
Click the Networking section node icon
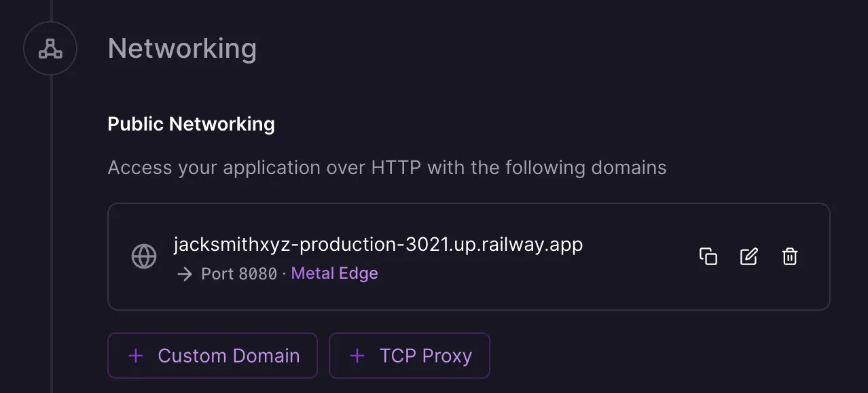coord(50,48)
